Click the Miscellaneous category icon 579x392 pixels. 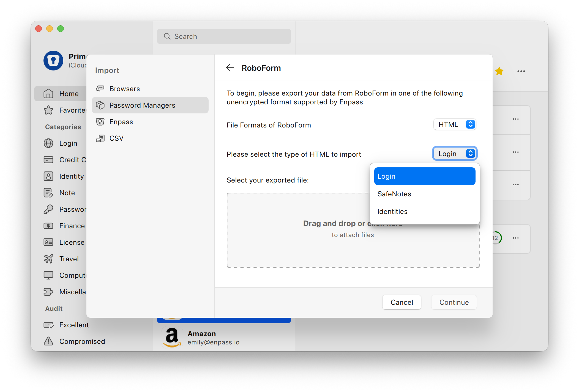coord(48,292)
